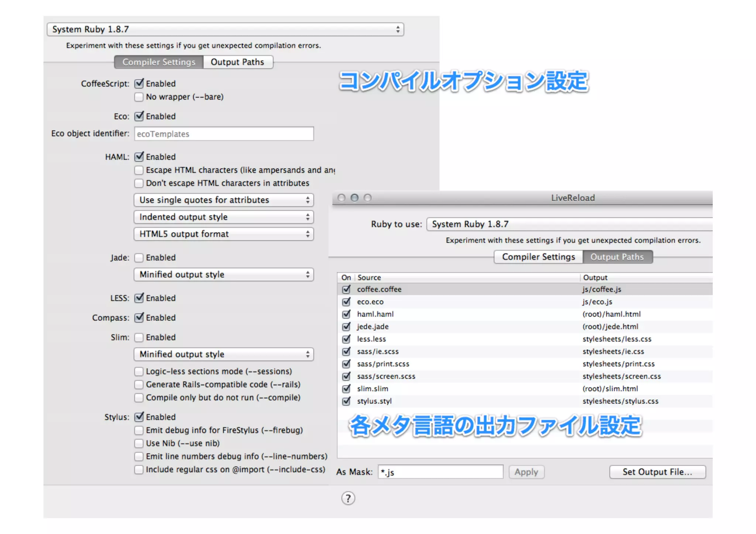Check Use Nib (--use nib) option
This screenshot has height=534, width=756.
click(139, 443)
